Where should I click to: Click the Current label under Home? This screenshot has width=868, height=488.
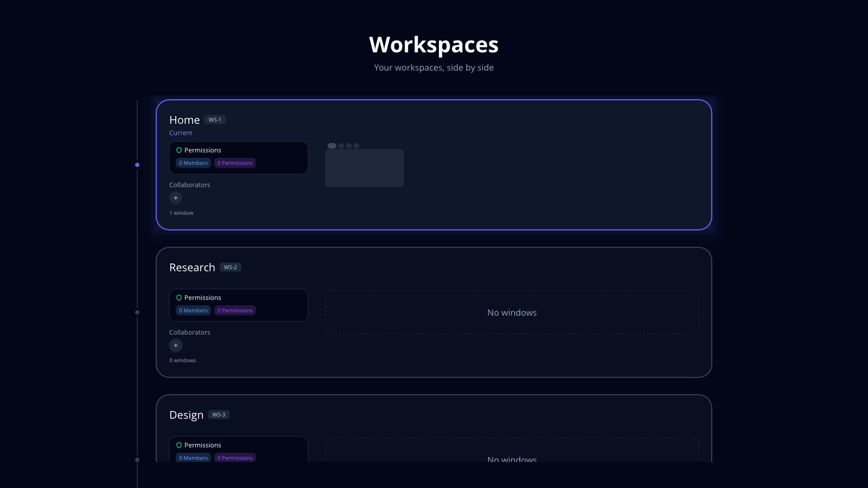(181, 133)
